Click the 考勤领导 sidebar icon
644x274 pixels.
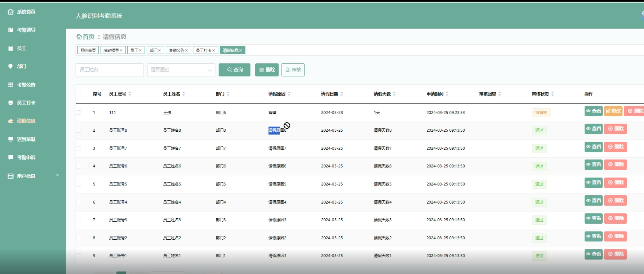point(10,30)
